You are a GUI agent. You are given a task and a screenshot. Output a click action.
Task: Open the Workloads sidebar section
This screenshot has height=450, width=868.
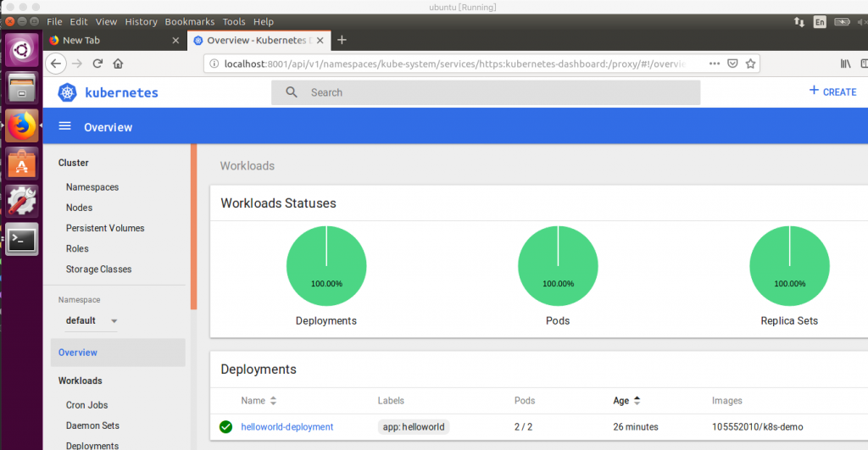pyautogui.click(x=81, y=381)
